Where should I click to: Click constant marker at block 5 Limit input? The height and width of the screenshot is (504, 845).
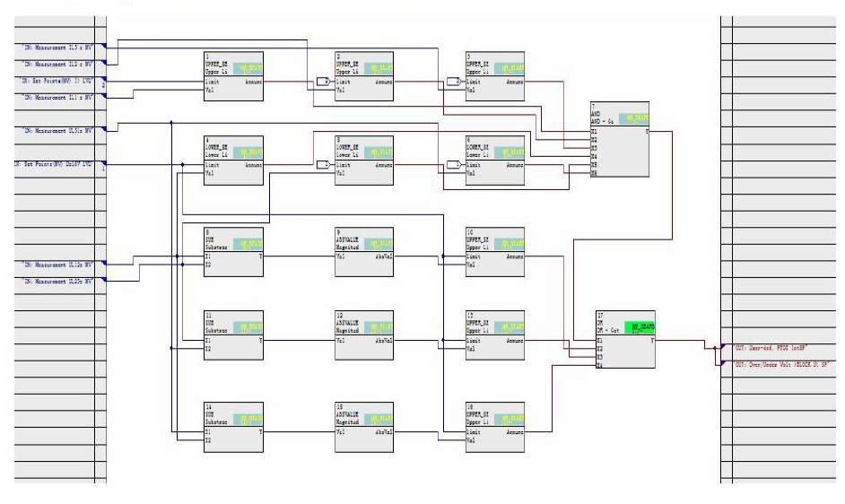pos(323,164)
